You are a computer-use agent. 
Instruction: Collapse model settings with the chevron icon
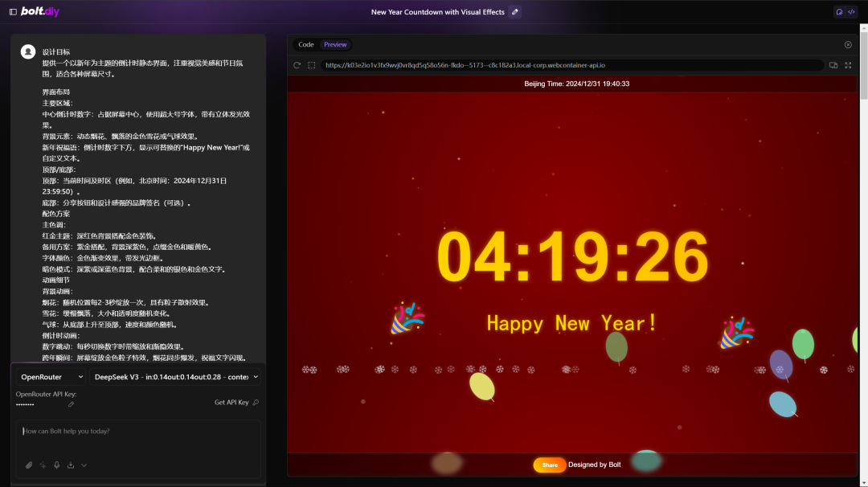point(84,464)
